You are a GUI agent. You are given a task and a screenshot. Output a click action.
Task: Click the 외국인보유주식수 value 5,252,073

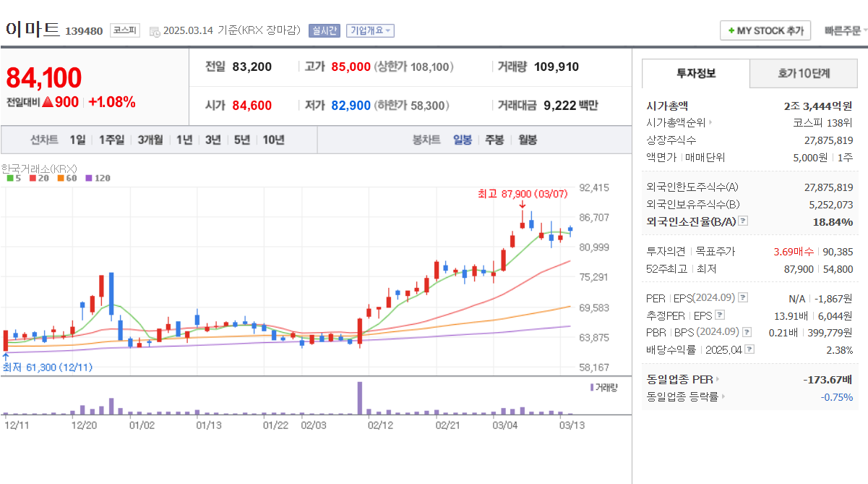point(831,205)
